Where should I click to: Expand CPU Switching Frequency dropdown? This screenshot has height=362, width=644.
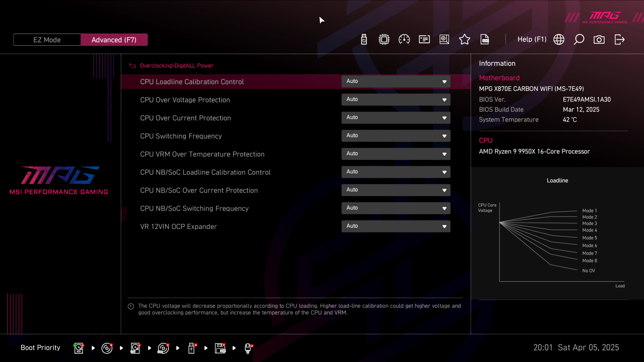tap(396, 136)
